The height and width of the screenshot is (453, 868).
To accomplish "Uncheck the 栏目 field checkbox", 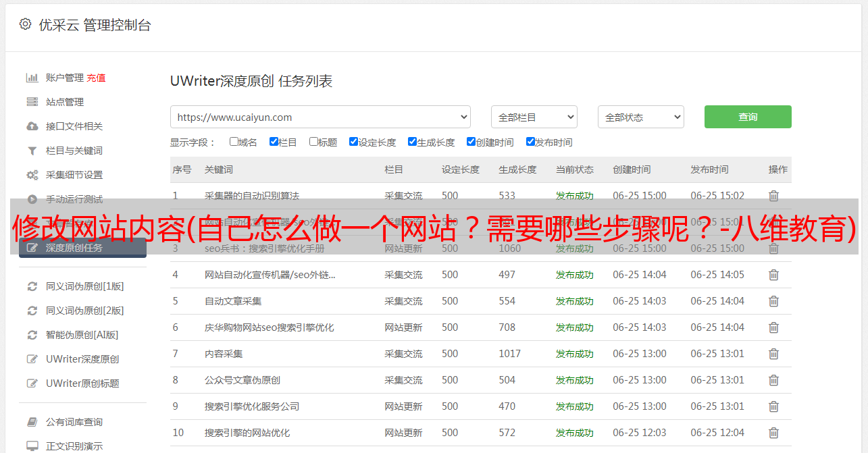I will [x=274, y=142].
